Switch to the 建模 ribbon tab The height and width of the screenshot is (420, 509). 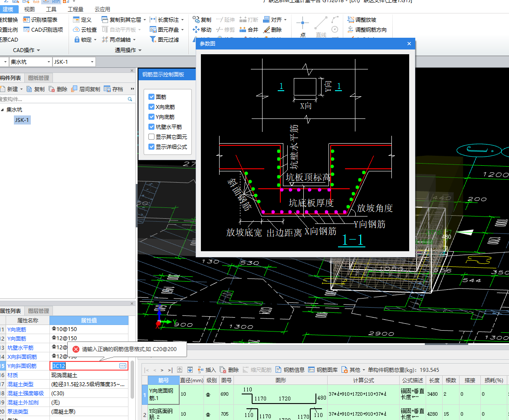pyautogui.click(x=8, y=10)
